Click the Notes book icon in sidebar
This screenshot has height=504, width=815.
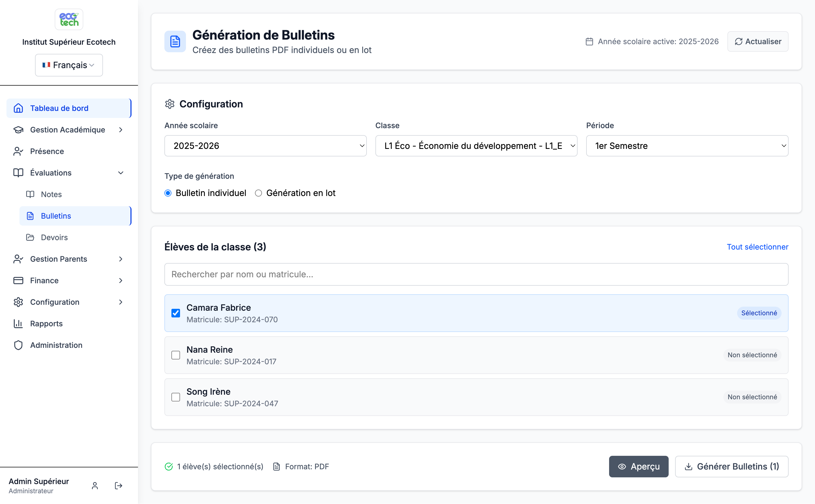click(x=30, y=194)
